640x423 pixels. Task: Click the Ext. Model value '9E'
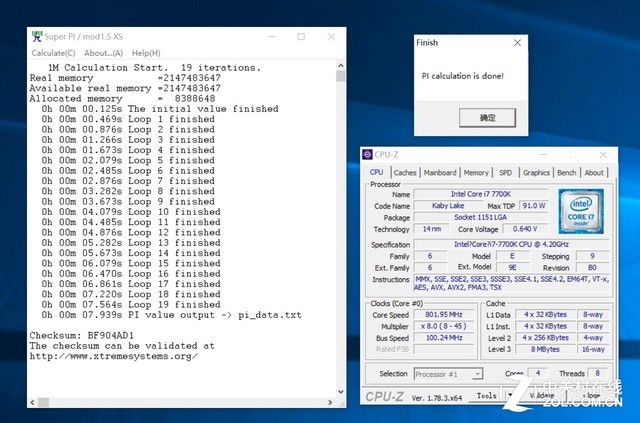[x=512, y=267]
